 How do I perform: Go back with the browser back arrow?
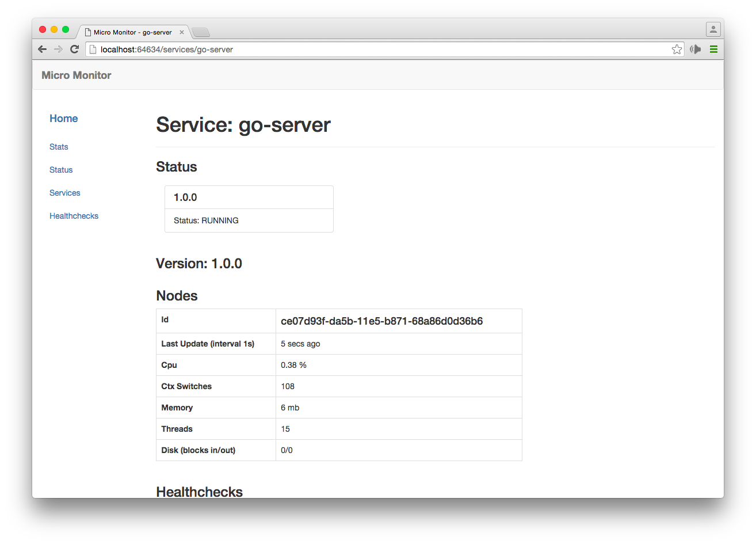[42, 49]
